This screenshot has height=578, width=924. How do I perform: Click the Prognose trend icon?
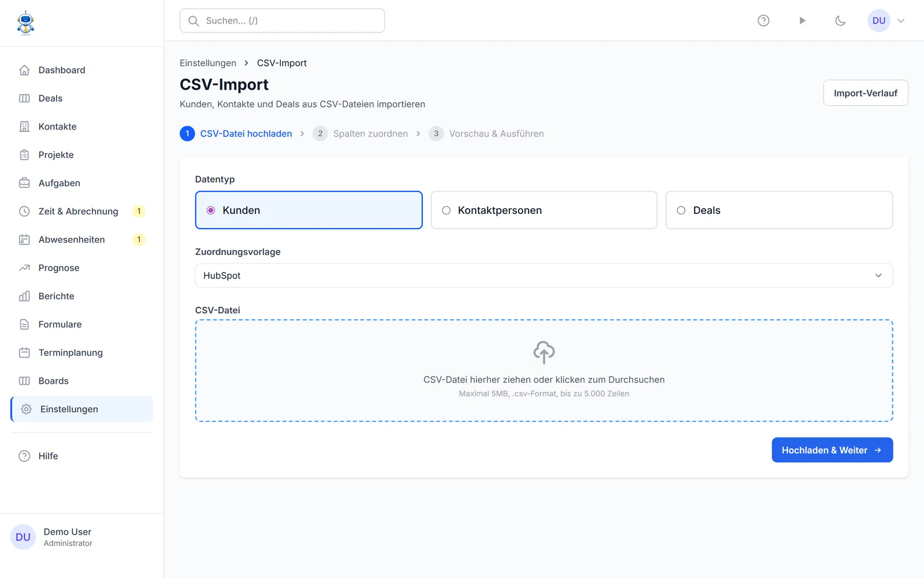click(24, 268)
